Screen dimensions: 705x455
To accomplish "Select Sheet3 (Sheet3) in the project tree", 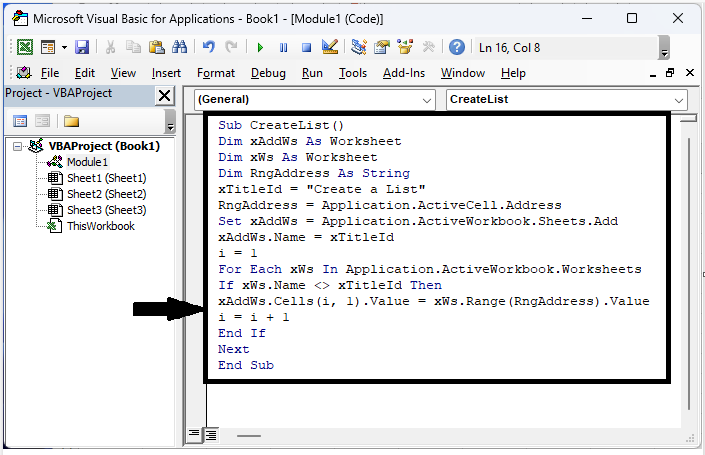I will tap(107, 210).
